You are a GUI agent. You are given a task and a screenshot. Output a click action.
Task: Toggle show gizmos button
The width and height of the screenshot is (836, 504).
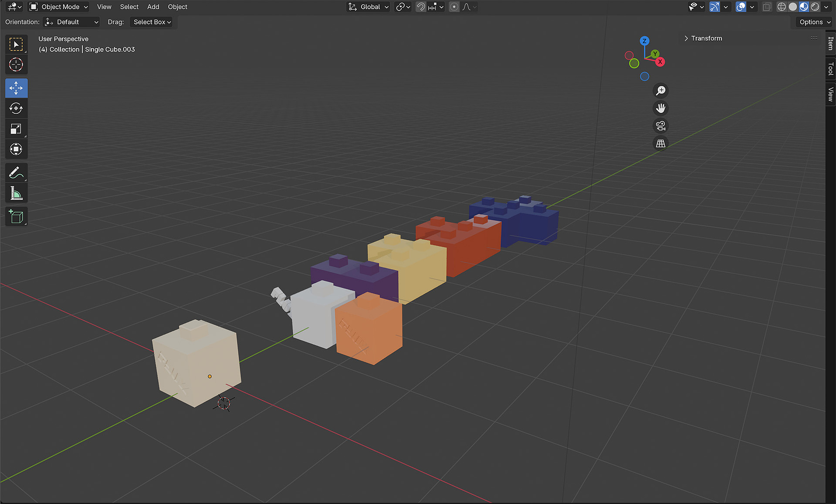pyautogui.click(x=714, y=7)
